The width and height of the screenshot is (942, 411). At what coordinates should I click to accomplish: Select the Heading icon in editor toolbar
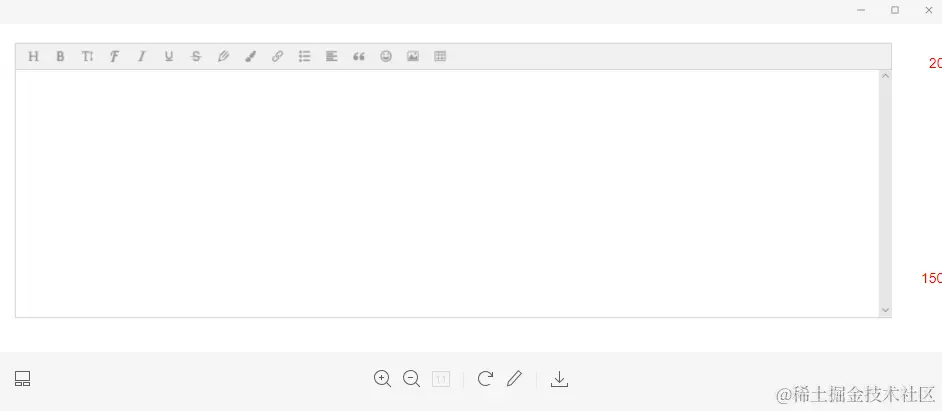(34, 56)
